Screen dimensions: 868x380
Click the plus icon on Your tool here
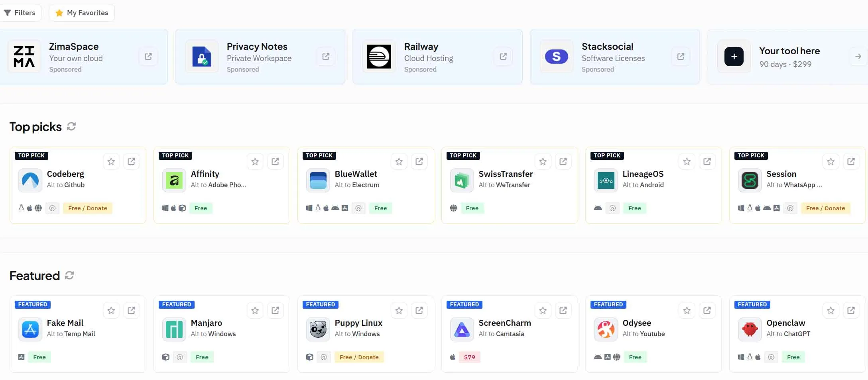tap(734, 57)
